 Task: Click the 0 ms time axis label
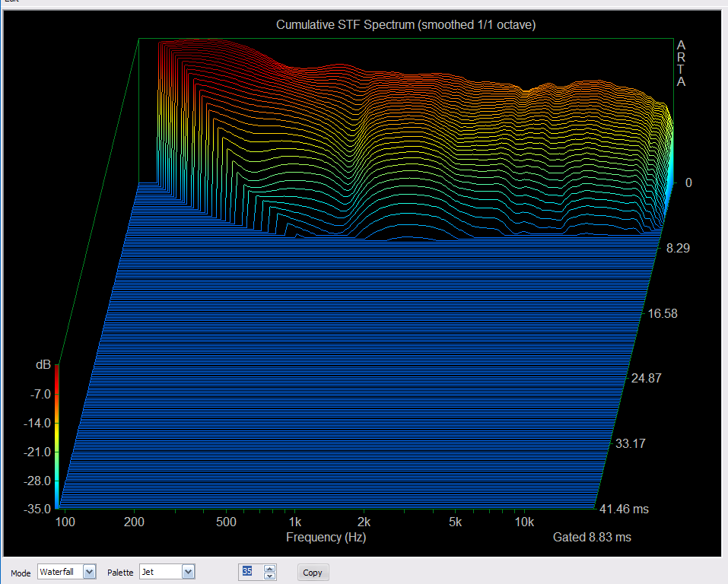coord(688,183)
